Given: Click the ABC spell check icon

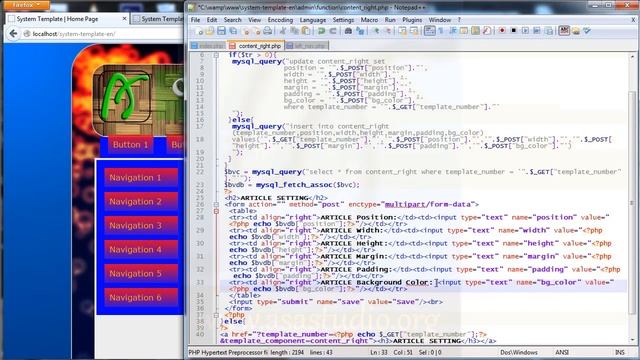Looking at the screenshot, I should click(x=564, y=31).
